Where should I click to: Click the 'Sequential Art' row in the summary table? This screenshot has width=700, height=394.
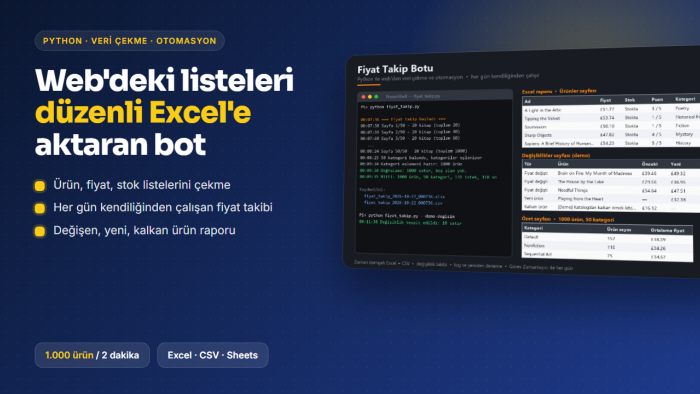coord(607,255)
